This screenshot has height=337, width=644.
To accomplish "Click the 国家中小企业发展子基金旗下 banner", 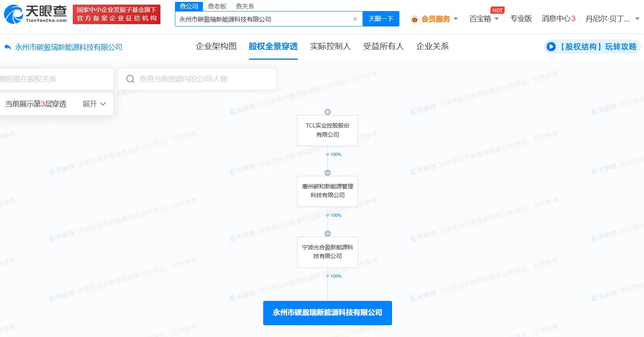I will pyautogui.click(x=116, y=14).
